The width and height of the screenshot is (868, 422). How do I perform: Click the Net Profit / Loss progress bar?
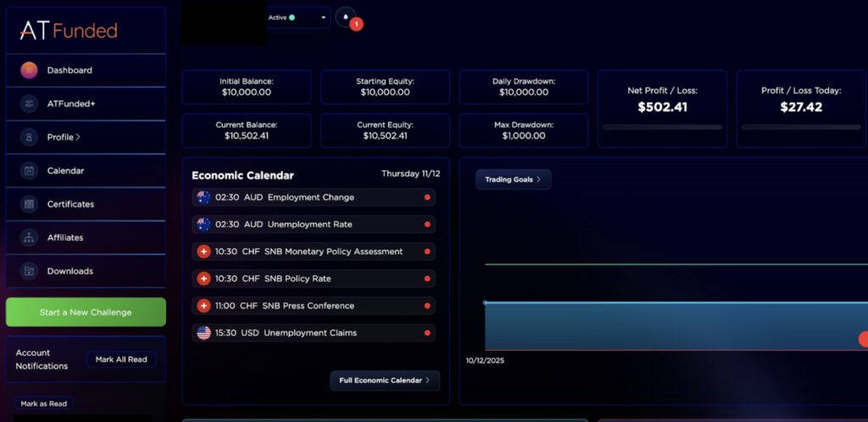(x=662, y=127)
